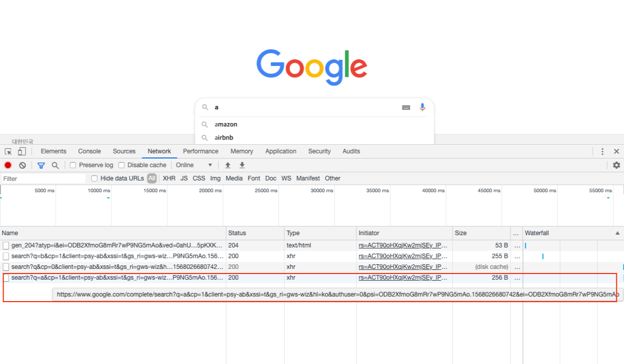Toggle the network filter funnel icon
The width and height of the screenshot is (624, 364).
[41, 165]
